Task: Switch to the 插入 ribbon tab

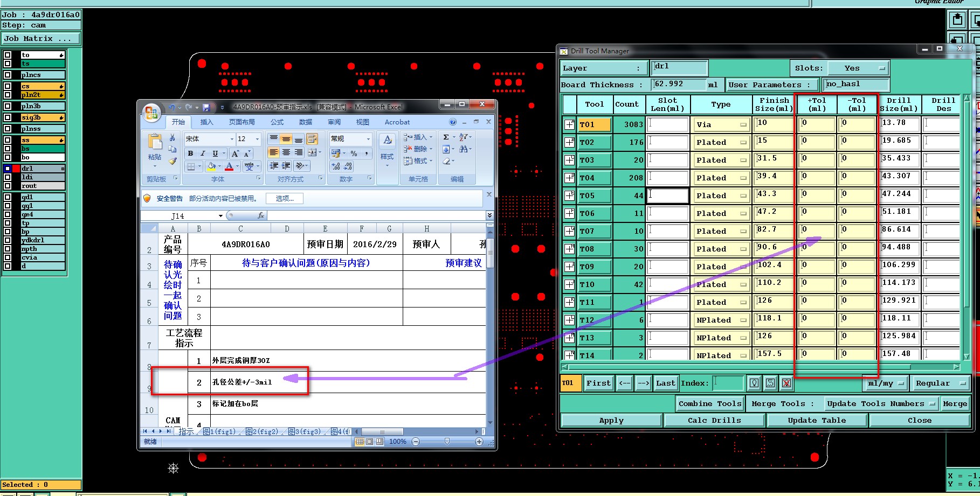Action: point(206,122)
